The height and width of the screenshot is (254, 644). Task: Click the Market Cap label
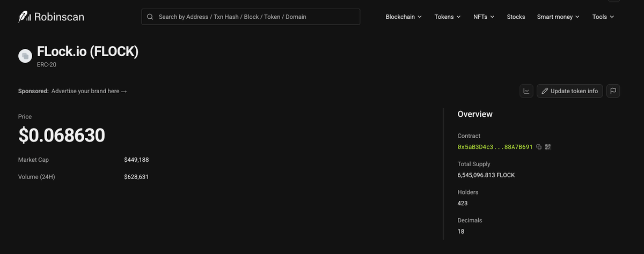(x=33, y=160)
